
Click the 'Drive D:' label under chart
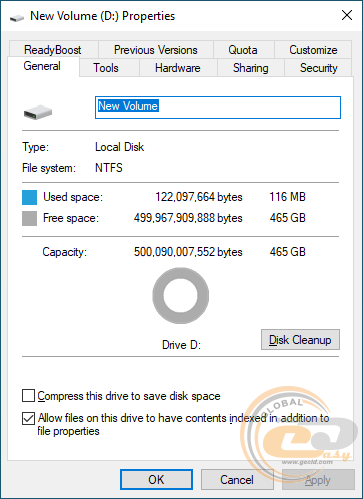(181, 345)
